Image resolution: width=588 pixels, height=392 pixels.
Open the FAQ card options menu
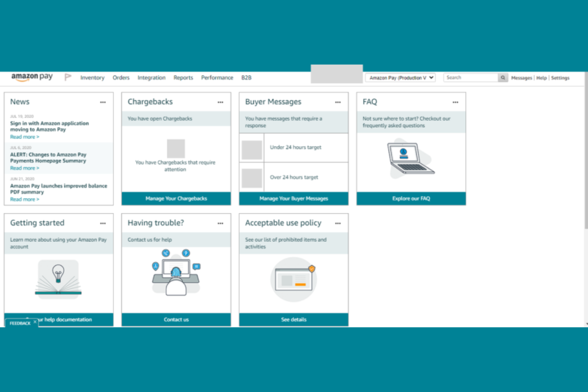(x=455, y=102)
